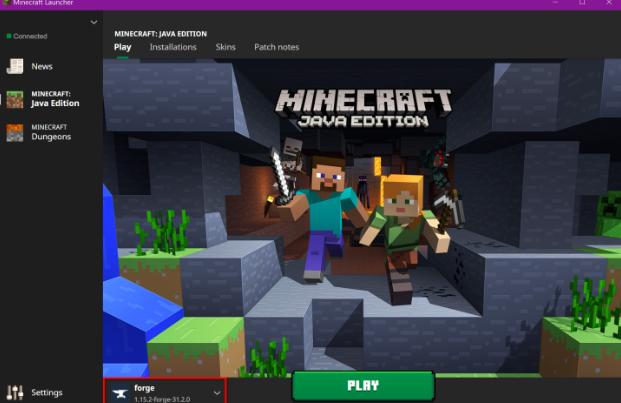Select Minecraft Dungeons in sidebar

(51, 133)
